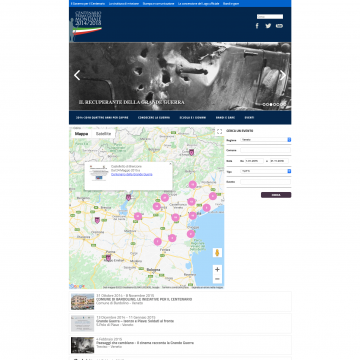Open the Regione dropdown

(x=266, y=140)
